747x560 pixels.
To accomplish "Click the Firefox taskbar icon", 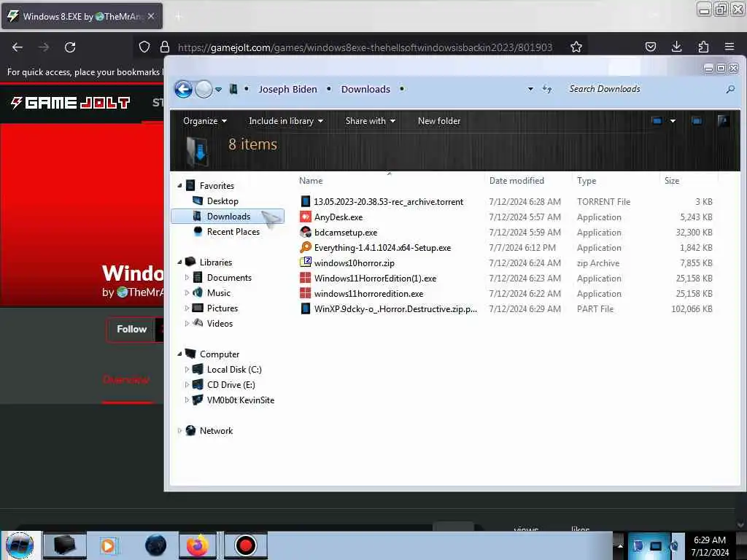I will tap(198, 545).
